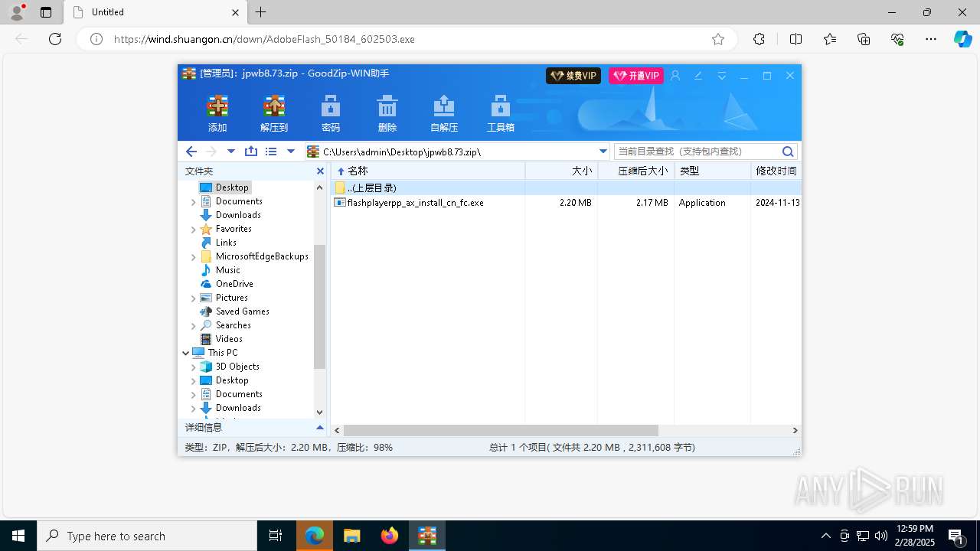Viewport: 980px width, 551px height.
Task: Go back with GoodZip back arrow
Action: (x=191, y=152)
